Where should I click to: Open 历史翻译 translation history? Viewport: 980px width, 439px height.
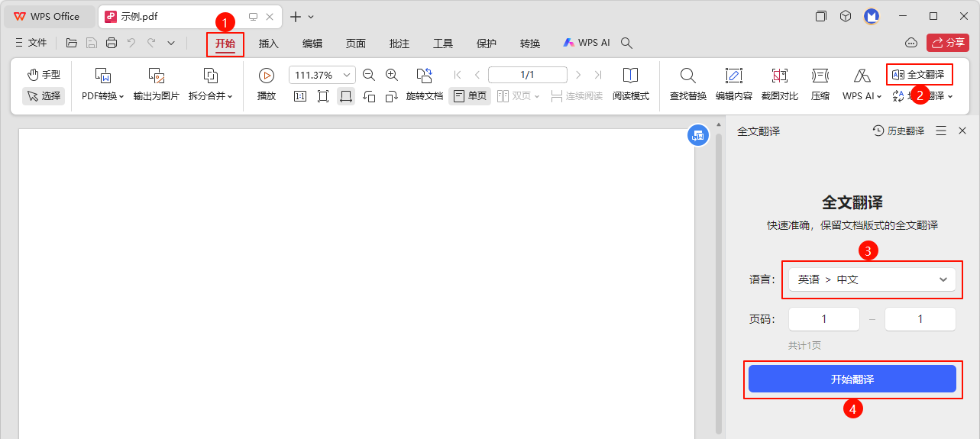pyautogui.click(x=898, y=131)
